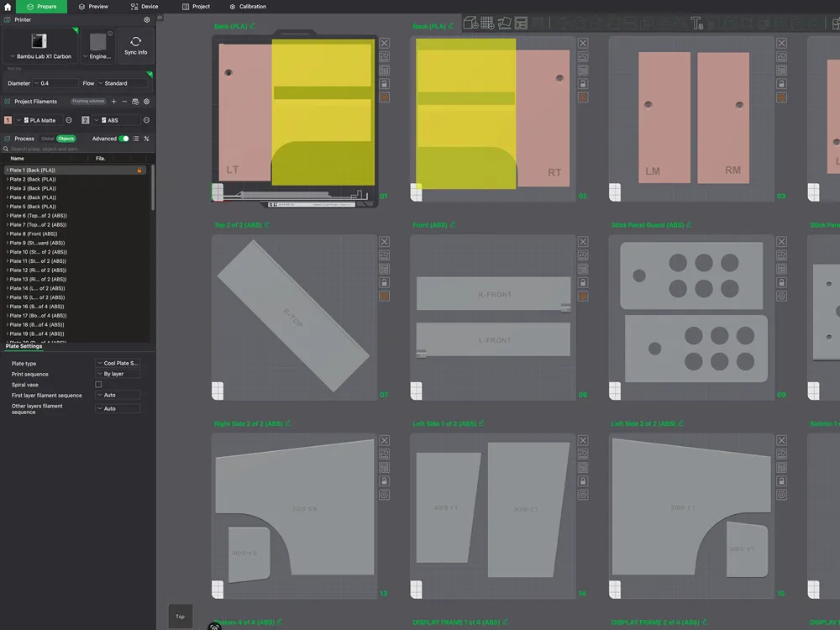Edit ABS filament preset icon
The width and height of the screenshot is (840, 630).
[146, 120]
